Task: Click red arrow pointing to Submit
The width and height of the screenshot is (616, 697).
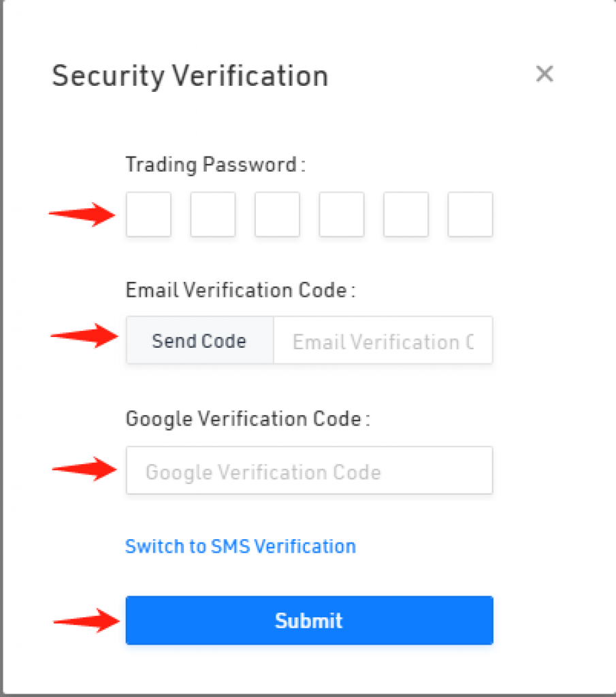Action: click(86, 621)
